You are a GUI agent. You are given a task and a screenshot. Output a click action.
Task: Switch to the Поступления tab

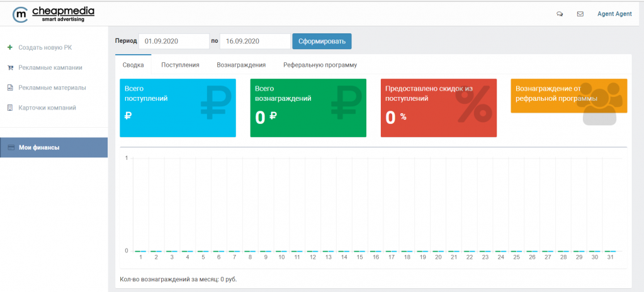(180, 65)
